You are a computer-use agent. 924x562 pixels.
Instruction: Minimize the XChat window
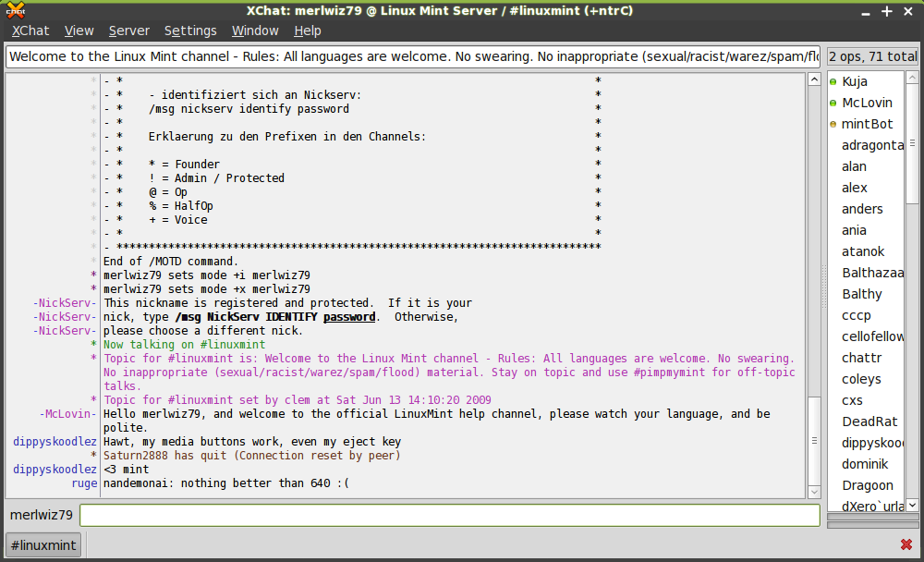click(866, 12)
